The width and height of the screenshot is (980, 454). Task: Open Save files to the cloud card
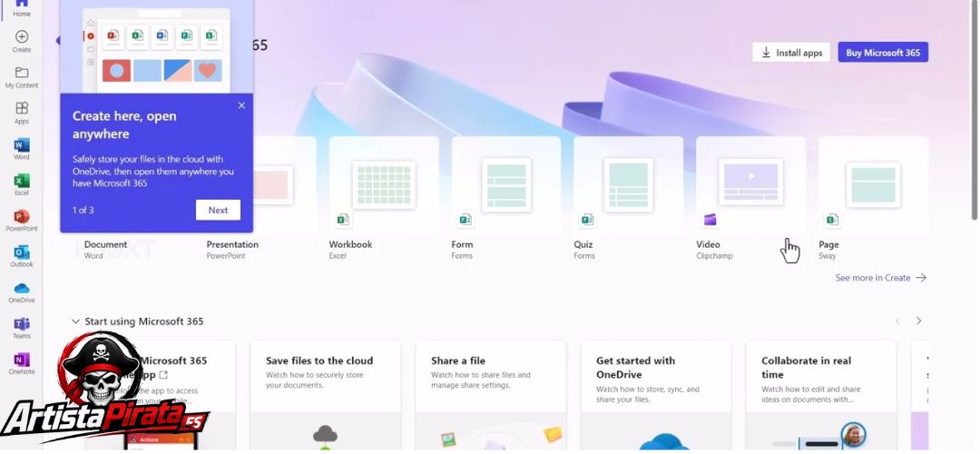point(325,395)
